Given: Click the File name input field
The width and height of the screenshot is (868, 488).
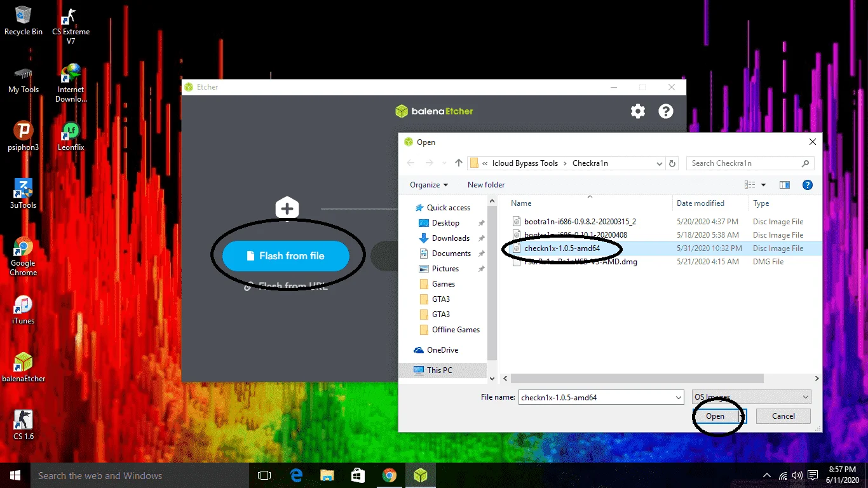Looking at the screenshot, I should point(596,398).
